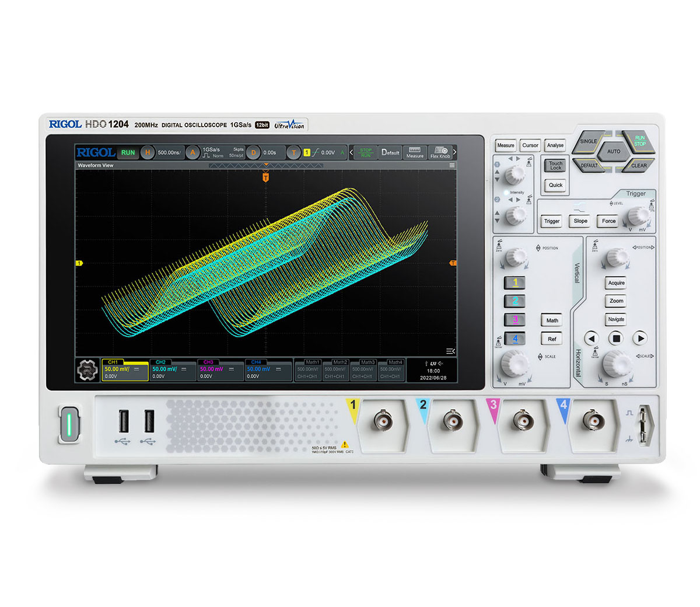The image size is (700, 607).
Task: Push the Force trigger key
Action: coord(609,221)
